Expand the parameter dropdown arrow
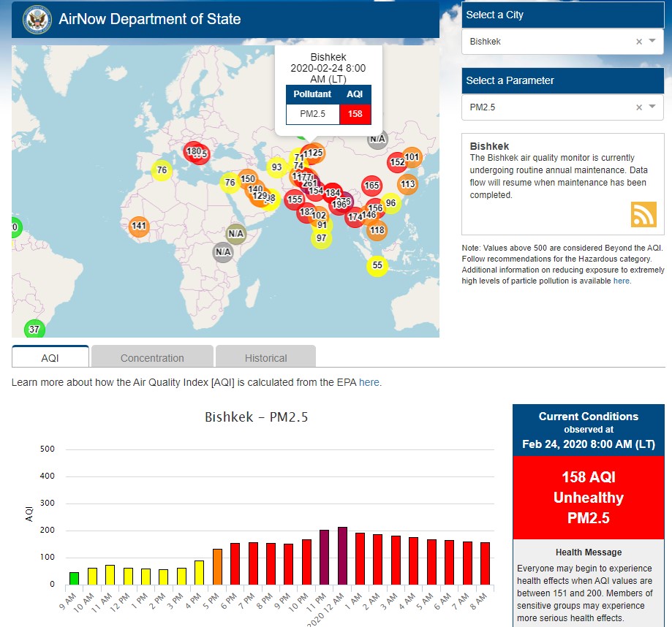 coord(652,107)
